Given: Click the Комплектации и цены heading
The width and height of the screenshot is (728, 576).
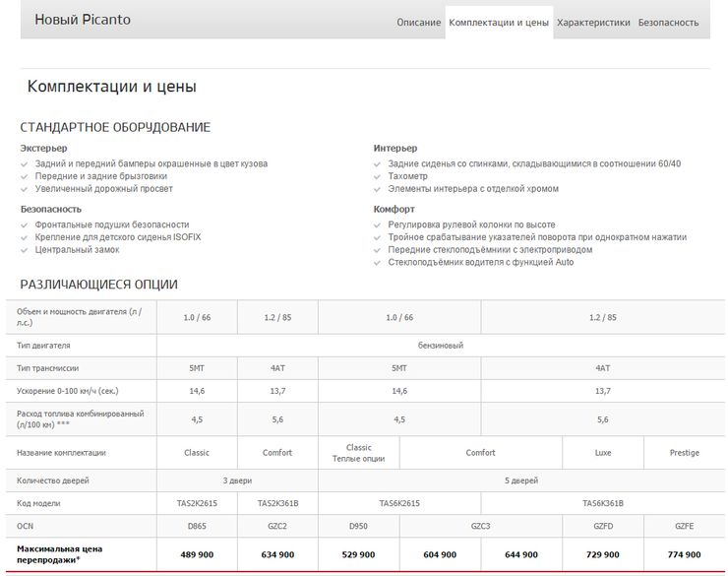Looking at the screenshot, I should [x=112, y=87].
